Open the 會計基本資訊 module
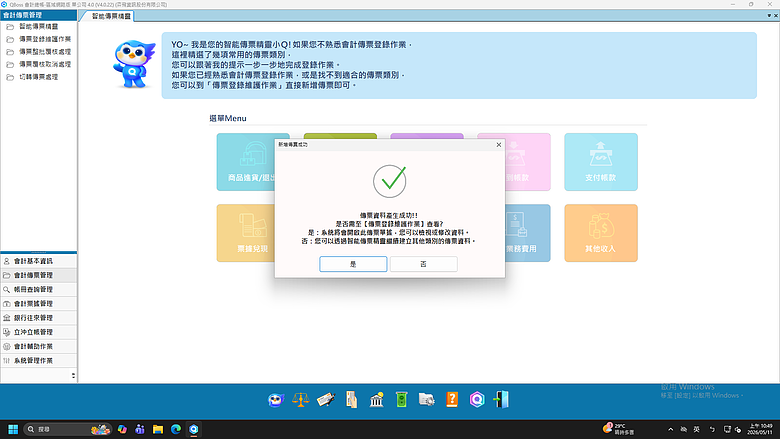780x439 pixels. pos(39,261)
